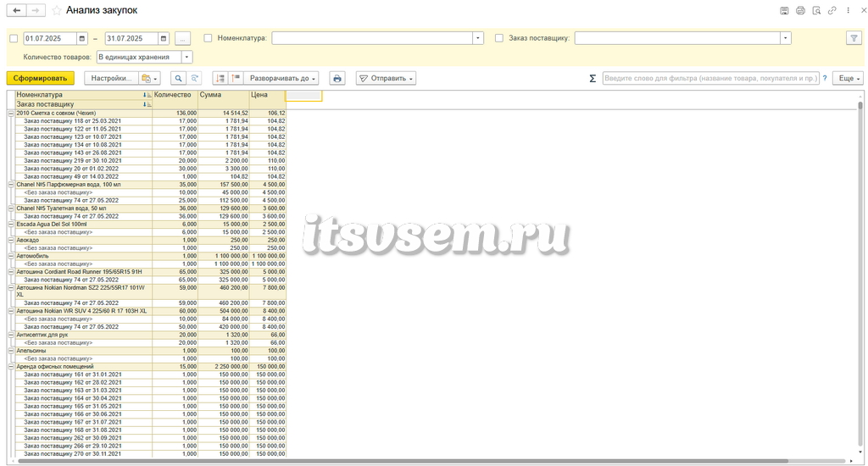Open the Количество товаров units dropdown

[x=186, y=57]
